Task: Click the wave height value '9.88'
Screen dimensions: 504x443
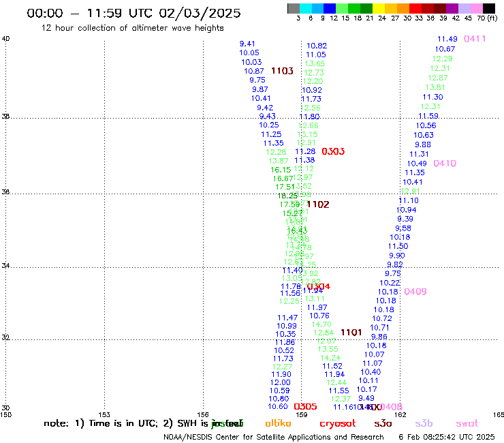Action: [423, 144]
